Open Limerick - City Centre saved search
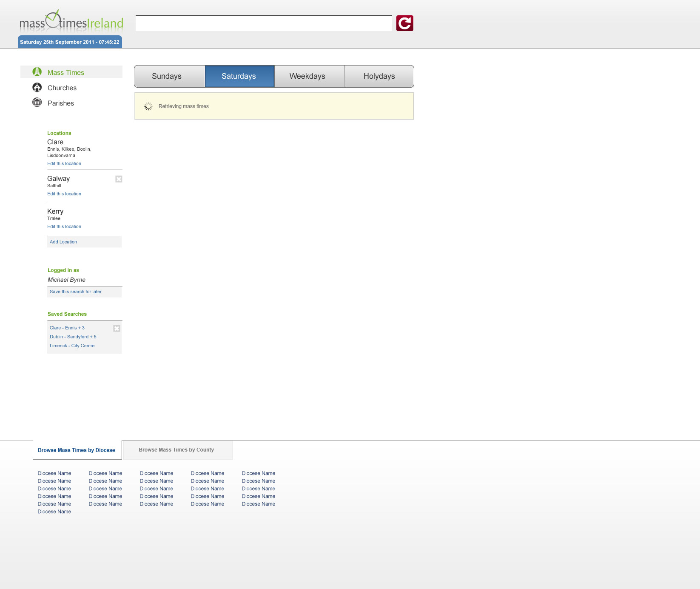Image resolution: width=700 pixels, height=589 pixels. click(72, 346)
